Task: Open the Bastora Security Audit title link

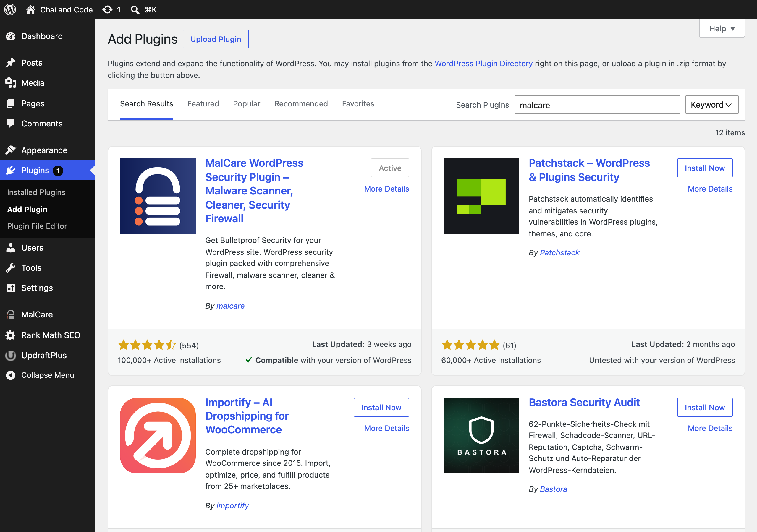Action: [584, 402]
